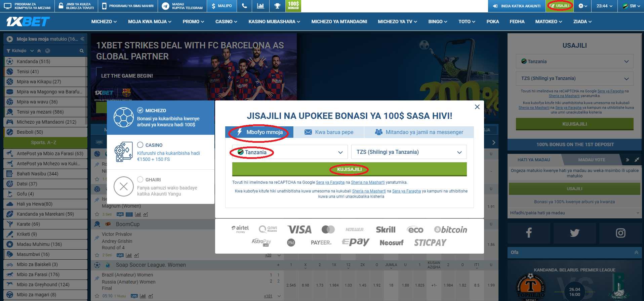Expand Hifadhi/pakia hati ya madau dropdown
The image size is (644, 301).
(x=574, y=213)
